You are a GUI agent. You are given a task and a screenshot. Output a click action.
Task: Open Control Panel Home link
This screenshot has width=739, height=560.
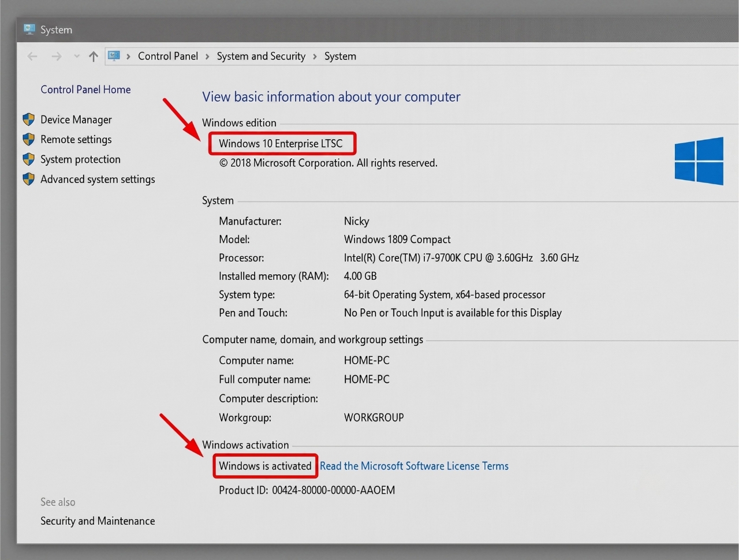tap(85, 89)
